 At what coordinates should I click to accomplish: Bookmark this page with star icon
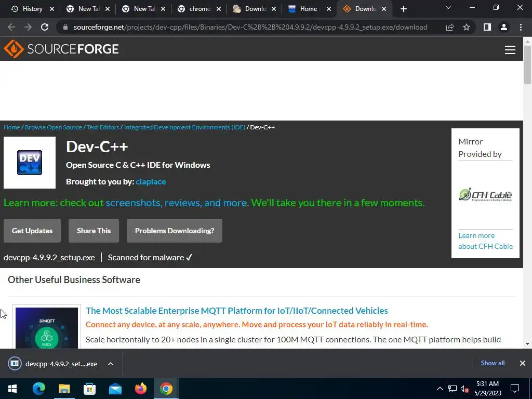pyautogui.click(x=467, y=27)
